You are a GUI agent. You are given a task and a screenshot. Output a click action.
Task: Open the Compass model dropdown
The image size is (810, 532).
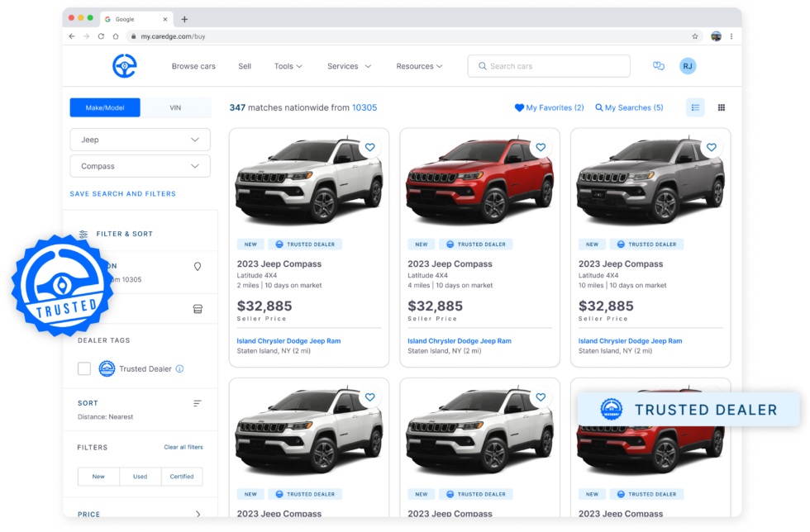pyautogui.click(x=140, y=166)
